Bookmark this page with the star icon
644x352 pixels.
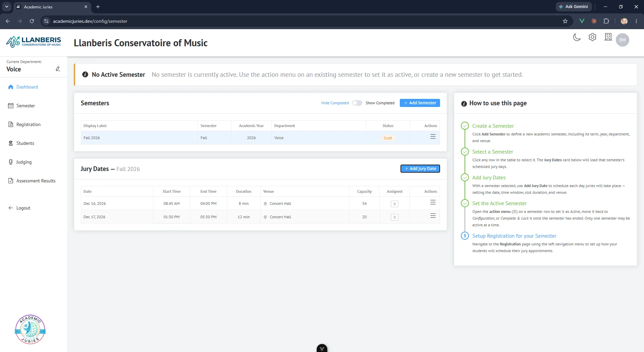565,21
